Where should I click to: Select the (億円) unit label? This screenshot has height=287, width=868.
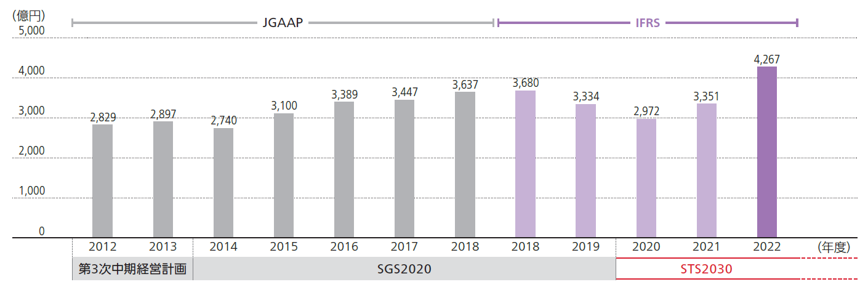[x=28, y=16]
